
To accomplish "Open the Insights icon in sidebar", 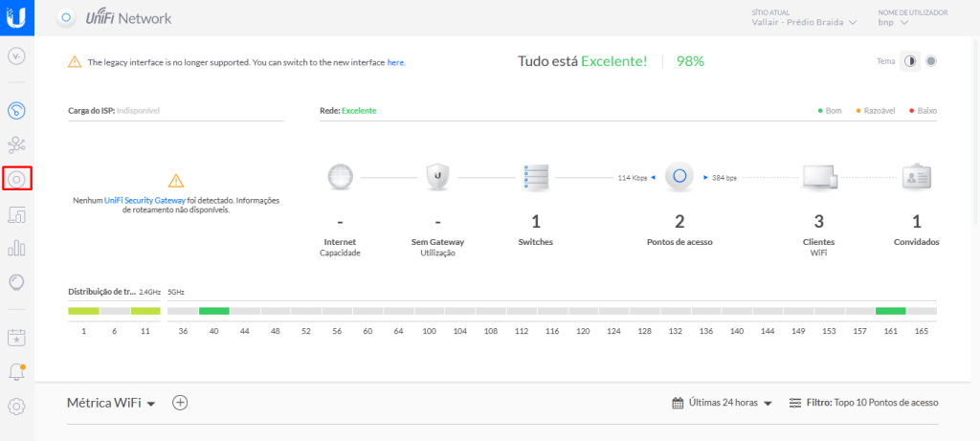I will (x=16, y=281).
